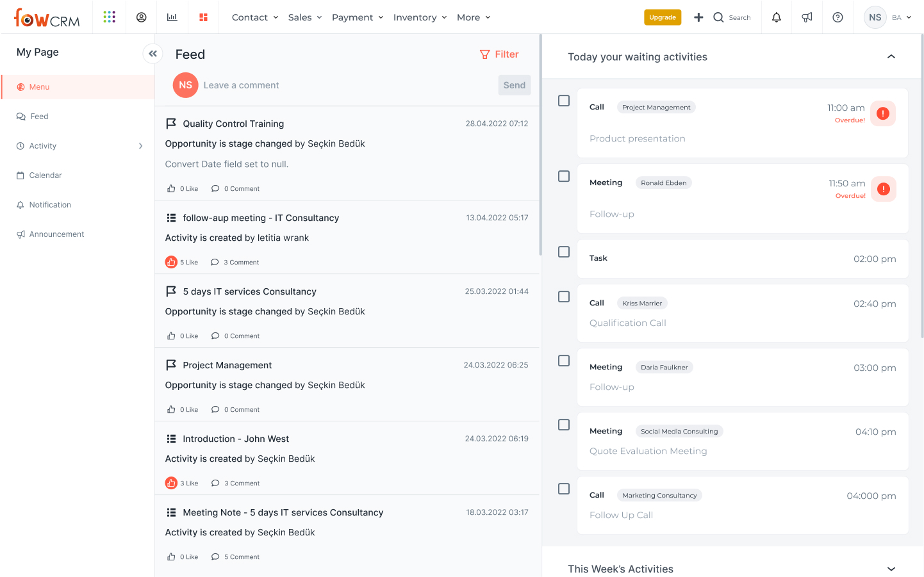The height and width of the screenshot is (577, 924).
Task: Click the Send comment button
Action: coord(515,85)
